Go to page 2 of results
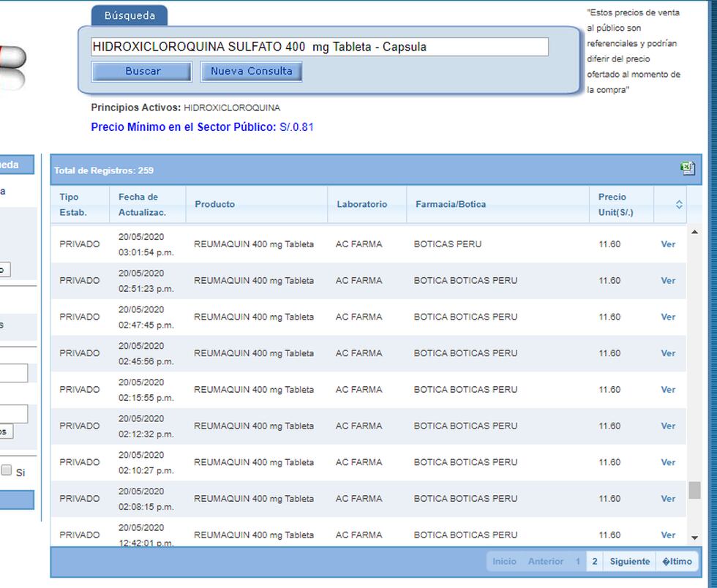 (595, 562)
